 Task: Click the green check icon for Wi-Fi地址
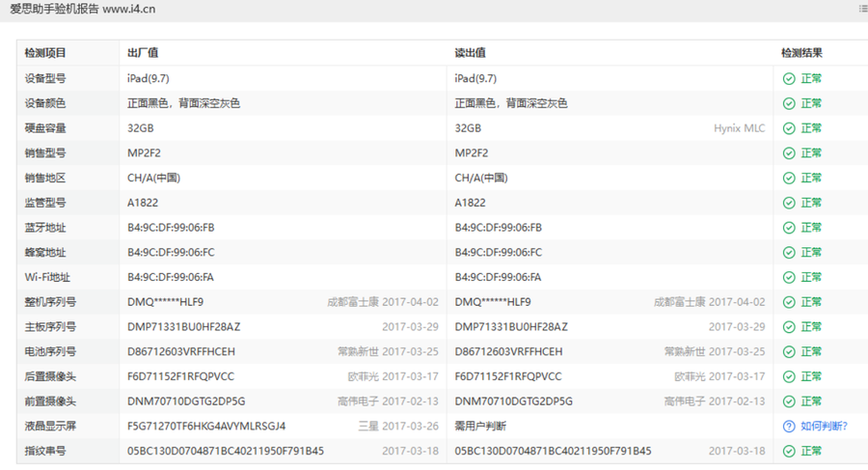[789, 277]
